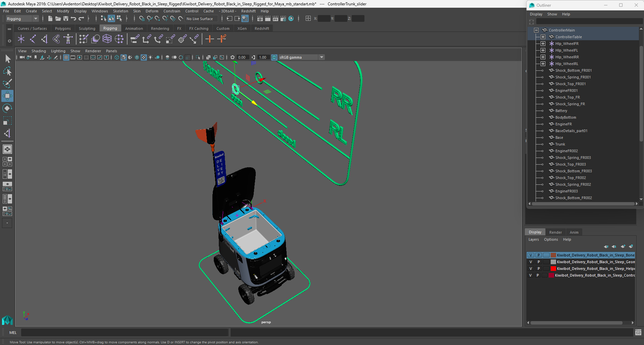The height and width of the screenshot is (345, 644).
Task: Expand Hlp_WheelFL in the Outliner
Action: [x=543, y=50]
